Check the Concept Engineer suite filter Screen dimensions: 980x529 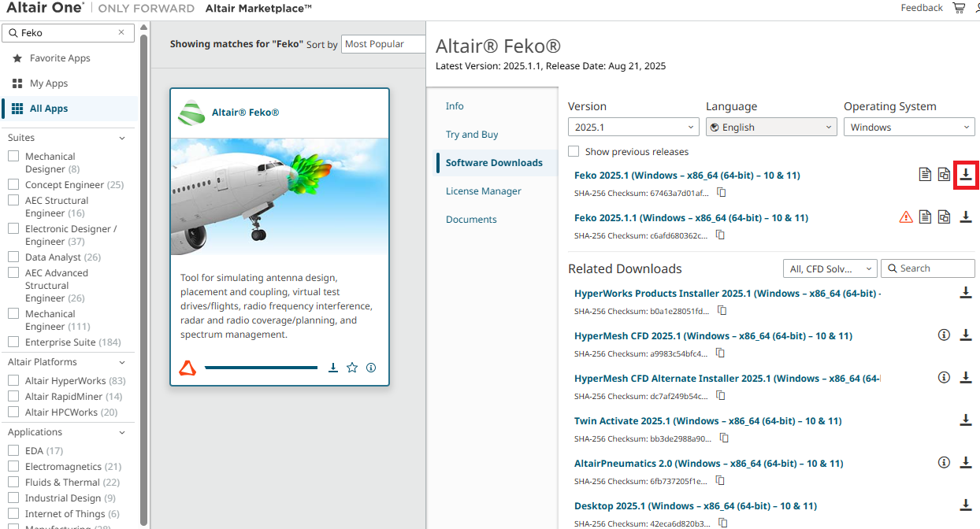(x=13, y=184)
